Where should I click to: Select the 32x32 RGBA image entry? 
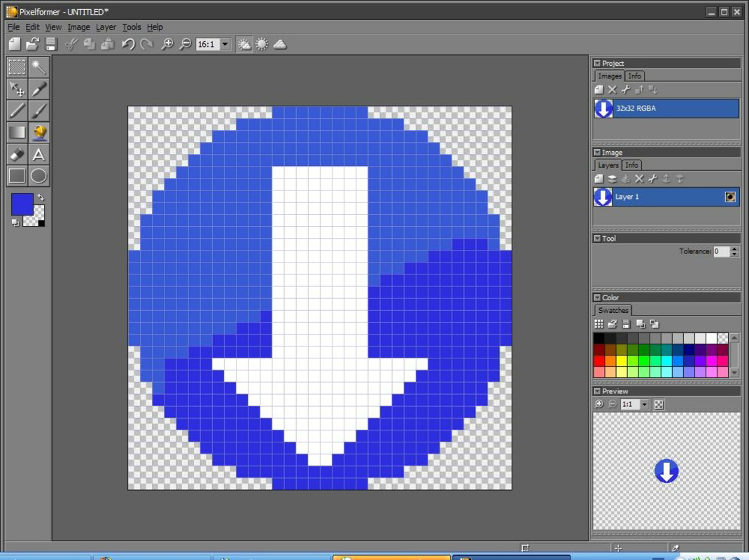[666, 108]
